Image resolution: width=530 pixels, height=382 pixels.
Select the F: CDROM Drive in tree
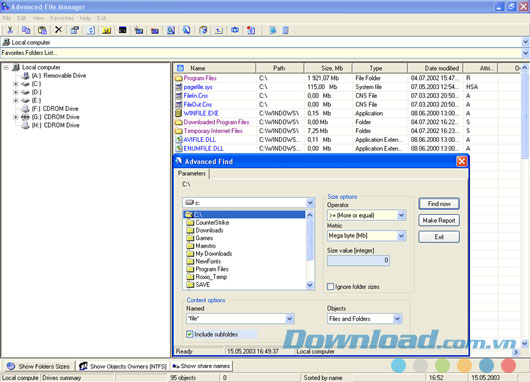pos(55,109)
